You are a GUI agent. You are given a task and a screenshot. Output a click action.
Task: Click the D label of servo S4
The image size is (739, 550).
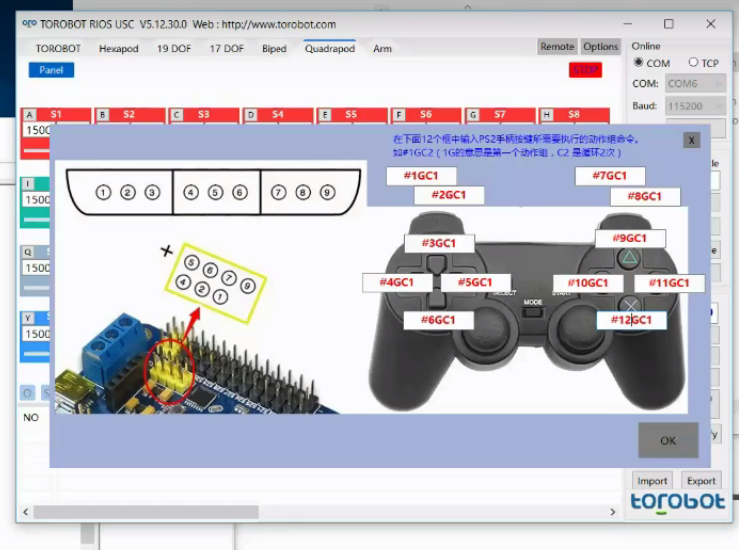click(x=251, y=115)
